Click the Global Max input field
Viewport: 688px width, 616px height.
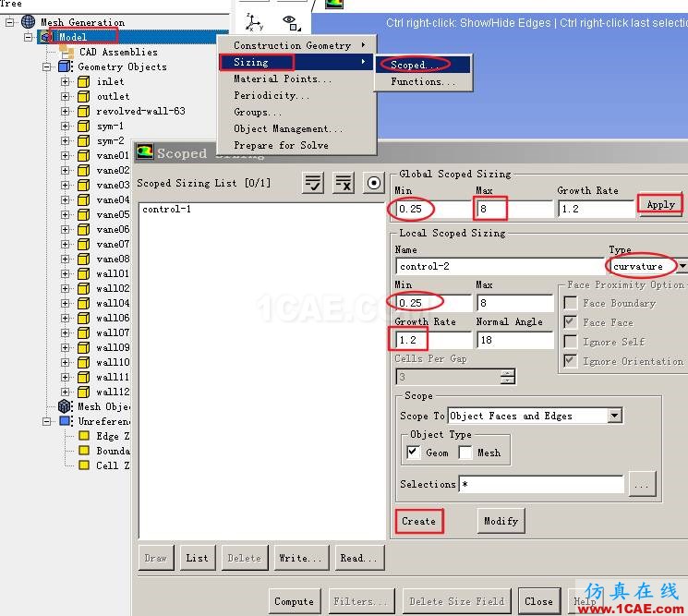point(515,209)
